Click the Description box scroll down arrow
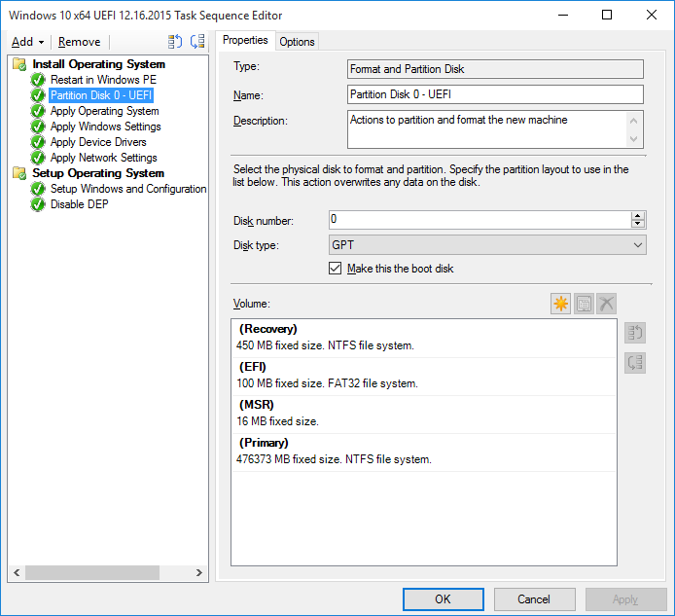 [634, 139]
